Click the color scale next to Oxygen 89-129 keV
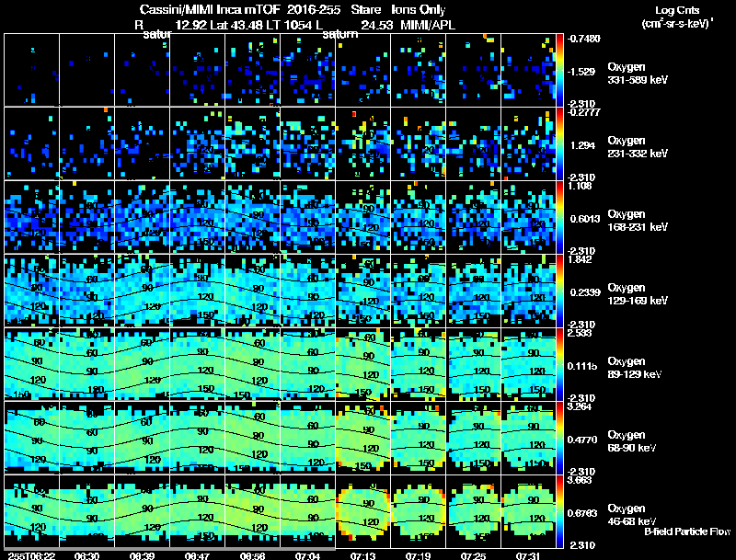Image resolution: width=736 pixels, height=560 pixels. pyautogui.click(x=559, y=364)
